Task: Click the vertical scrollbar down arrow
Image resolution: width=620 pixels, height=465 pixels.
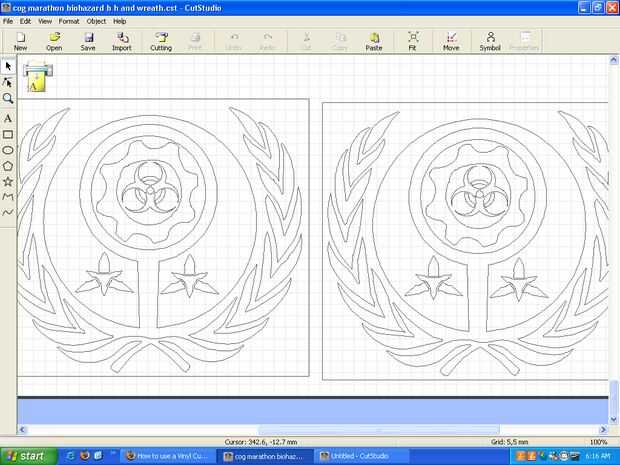Action: [x=614, y=419]
